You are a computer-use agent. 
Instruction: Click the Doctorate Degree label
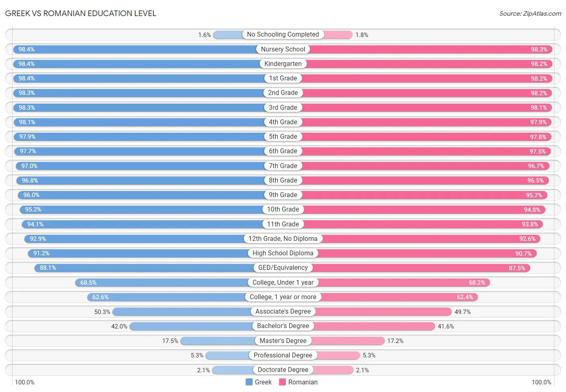[283, 369]
